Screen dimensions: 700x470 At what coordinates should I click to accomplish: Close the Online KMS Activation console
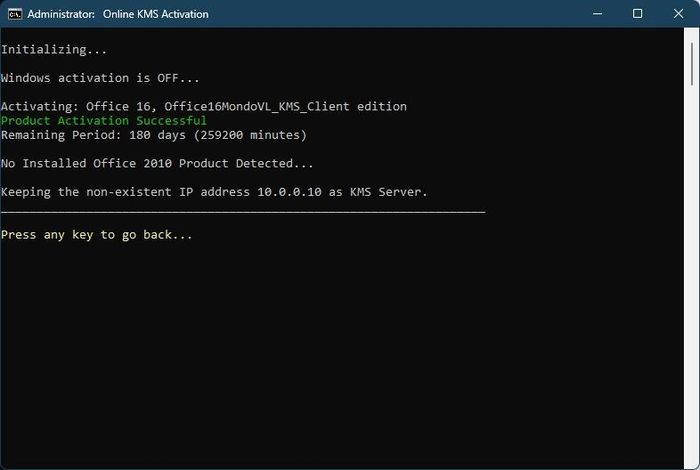pos(678,14)
